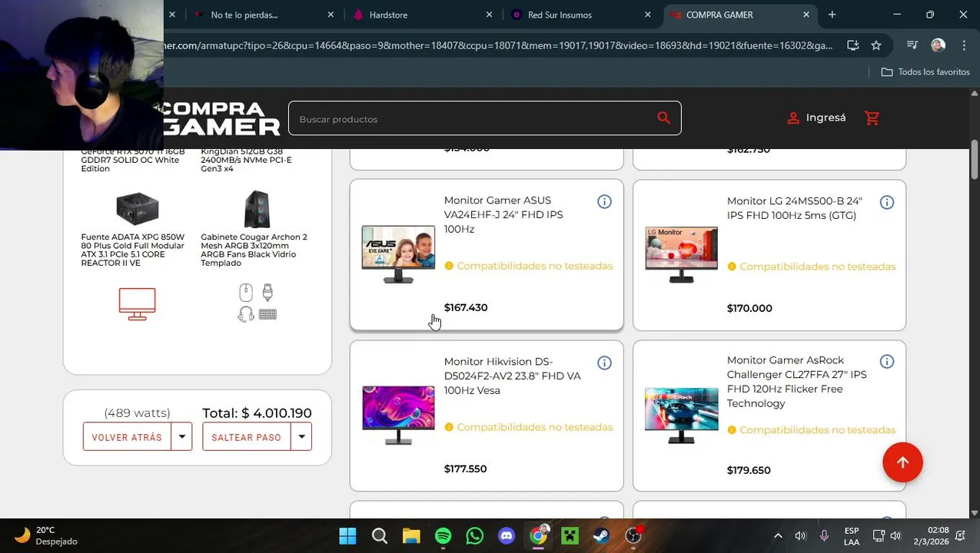Open Discord from the taskbar

[507, 535]
